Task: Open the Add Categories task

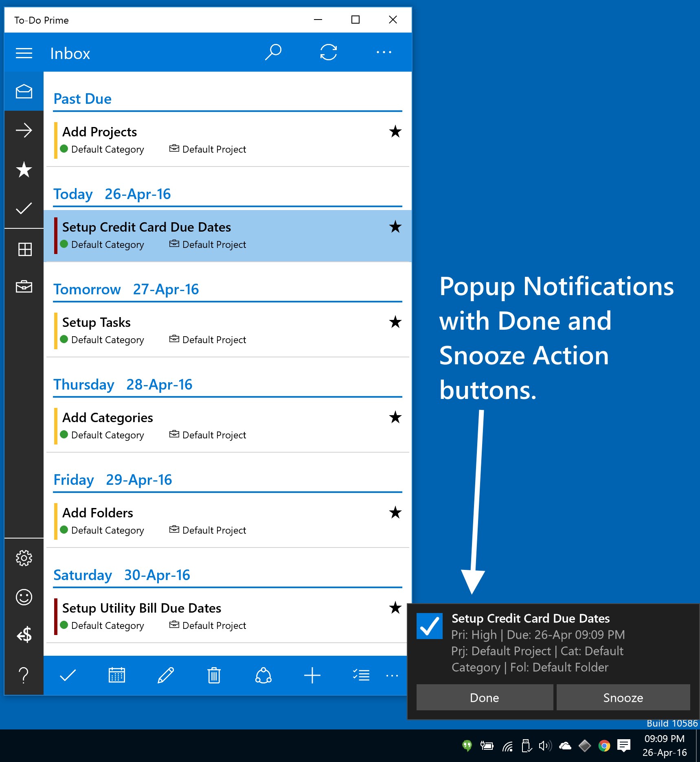Action: click(x=228, y=426)
